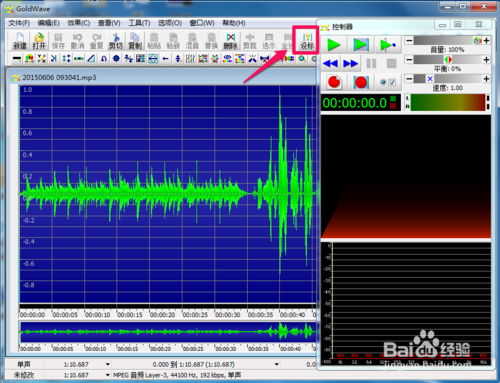The image size is (500, 383).
Task: Cut selection using 剪切 button
Action: tap(116, 41)
